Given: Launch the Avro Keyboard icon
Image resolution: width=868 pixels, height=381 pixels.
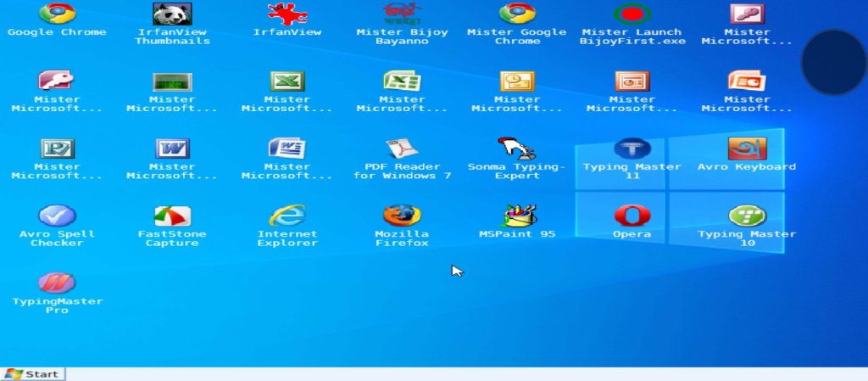Looking at the screenshot, I should [747, 149].
